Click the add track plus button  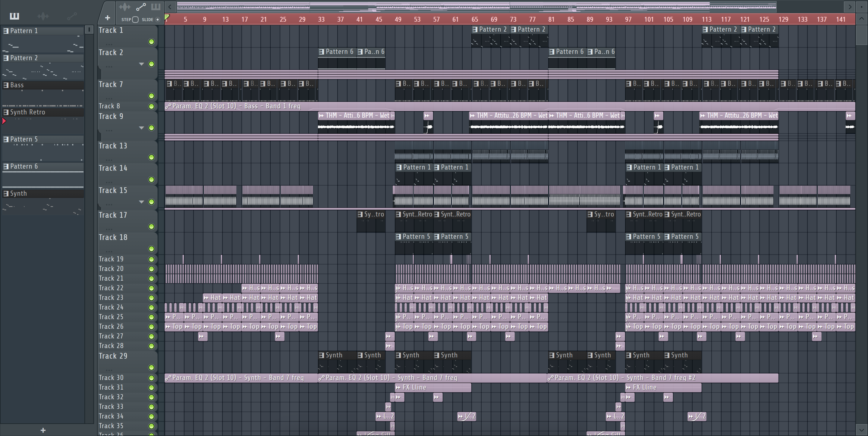tap(108, 18)
